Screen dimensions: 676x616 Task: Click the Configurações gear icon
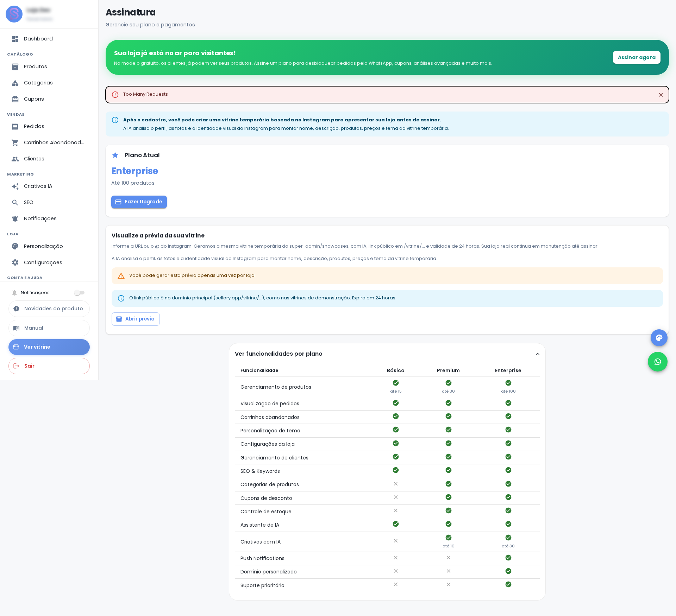click(15, 262)
